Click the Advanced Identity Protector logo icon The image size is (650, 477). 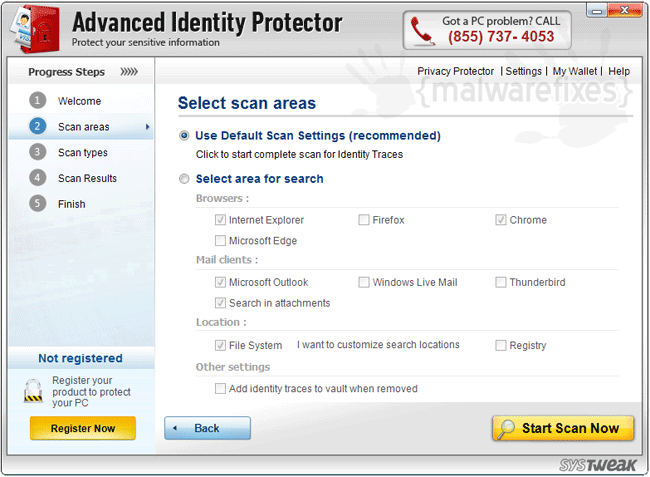[35, 29]
